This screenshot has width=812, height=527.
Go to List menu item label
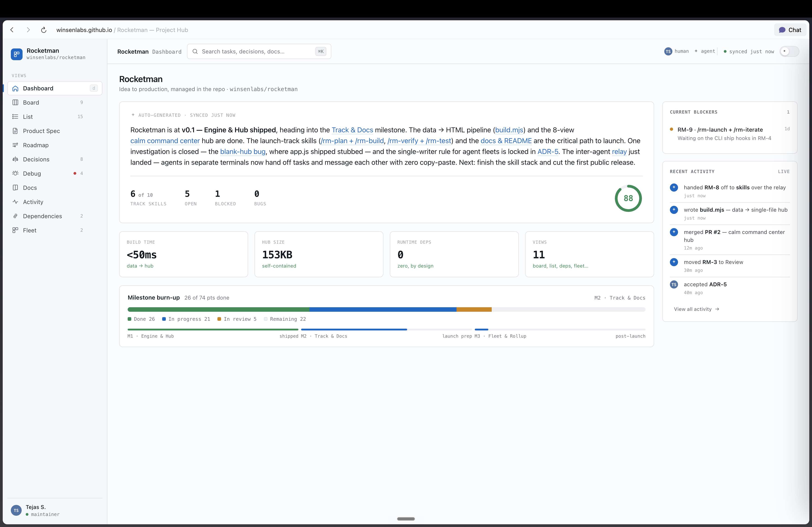coord(28,117)
